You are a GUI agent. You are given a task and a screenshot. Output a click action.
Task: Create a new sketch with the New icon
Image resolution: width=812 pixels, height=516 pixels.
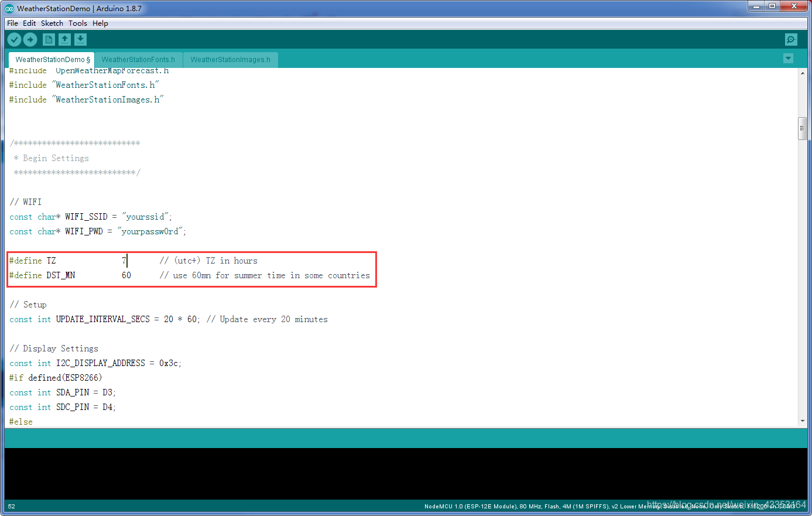[x=49, y=39]
